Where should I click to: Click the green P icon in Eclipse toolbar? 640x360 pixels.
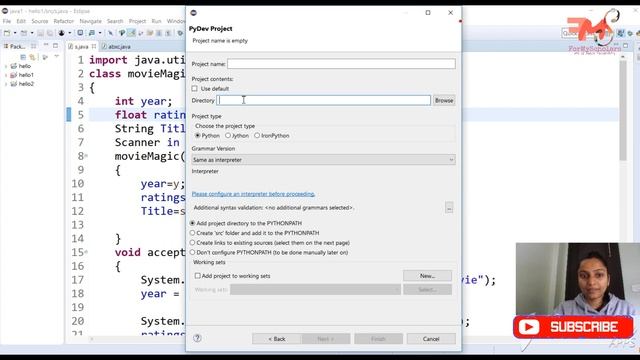(122, 33)
